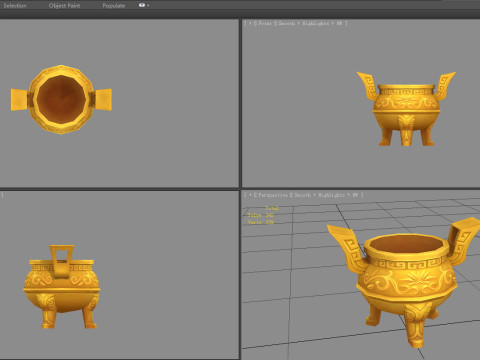Open the Populate ribbon tab
The width and height of the screenshot is (480, 360).
(114, 5)
